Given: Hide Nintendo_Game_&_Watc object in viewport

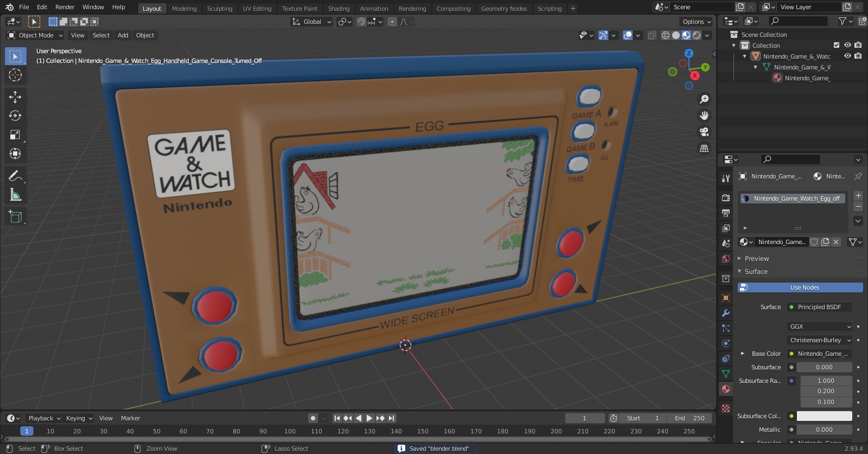Looking at the screenshot, I should [x=847, y=56].
